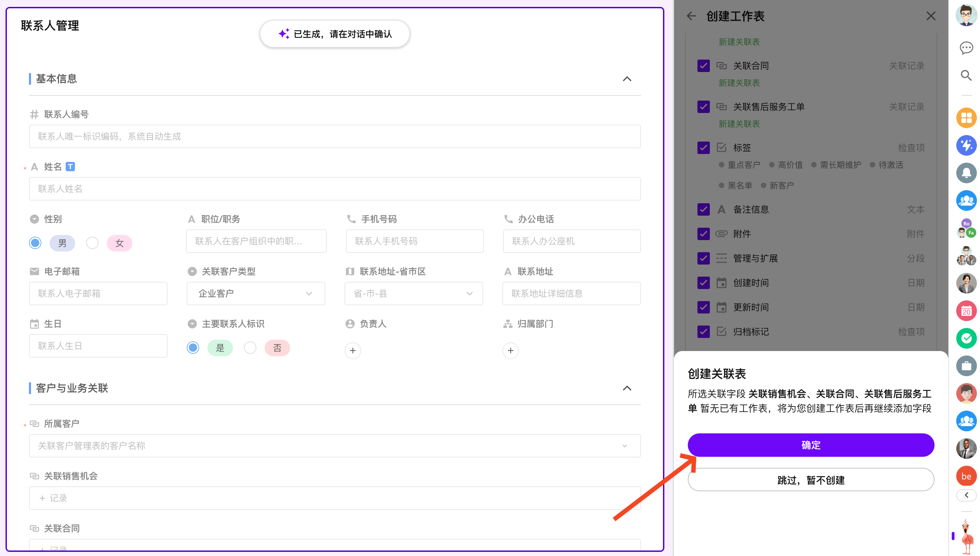Image resolution: width=980 pixels, height=556 pixels.
Task: Open the orange grid apps icon
Action: [x=966, y=117]
